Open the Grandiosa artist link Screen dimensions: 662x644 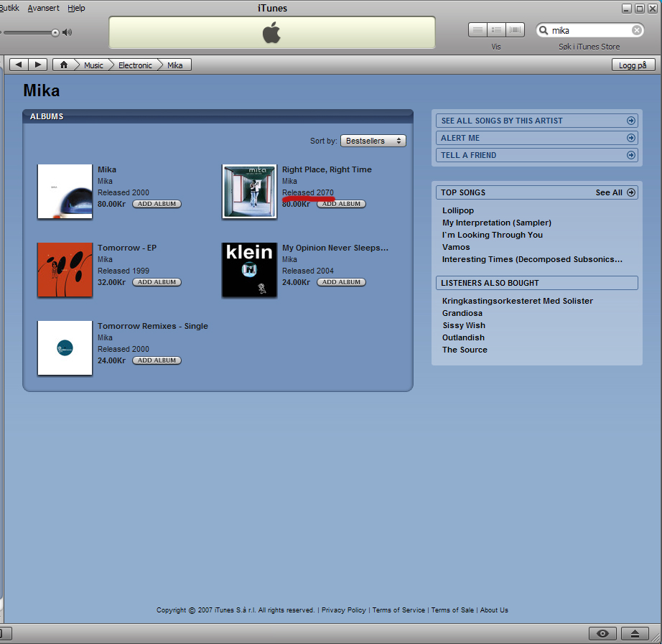click(x=462, y=313)
